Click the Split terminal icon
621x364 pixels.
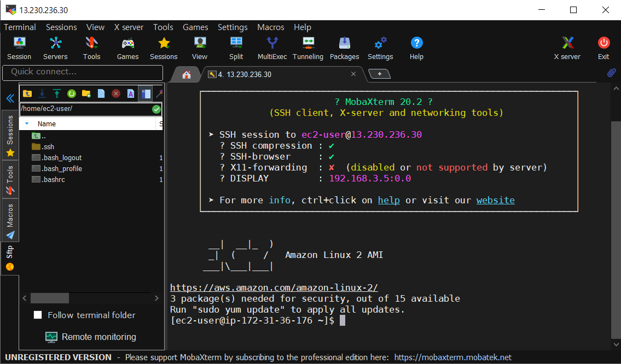pos(236,48)
